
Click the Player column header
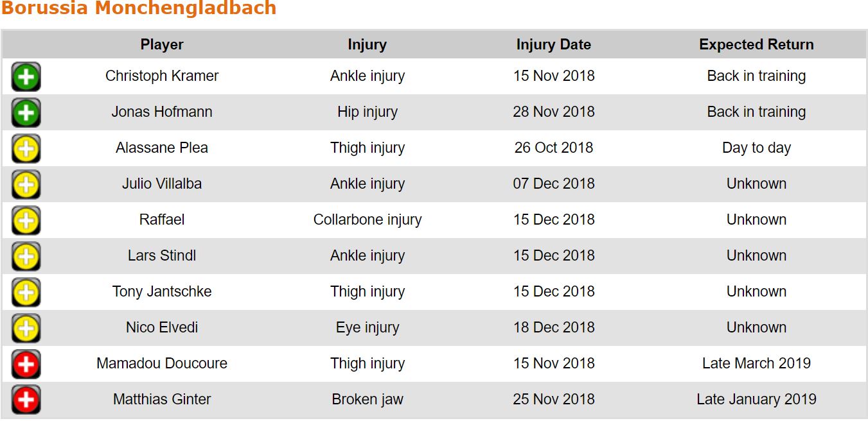pos(162,45)
